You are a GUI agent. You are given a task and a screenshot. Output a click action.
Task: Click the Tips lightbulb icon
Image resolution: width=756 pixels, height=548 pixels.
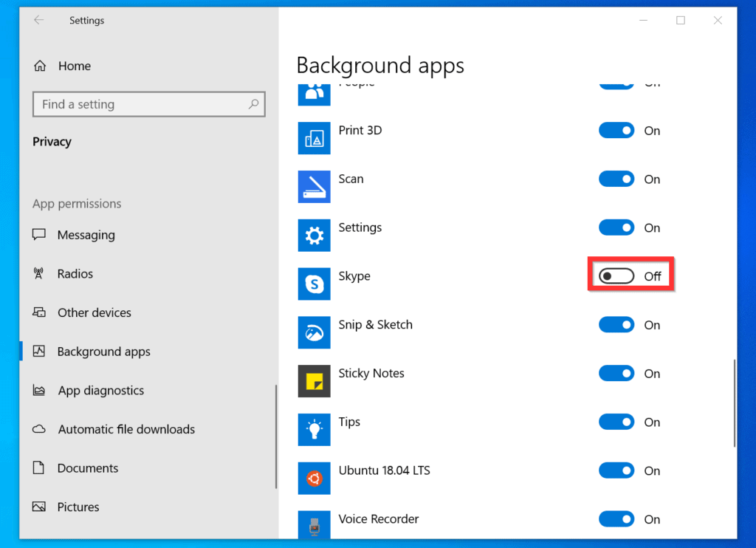tap(314, 430)
